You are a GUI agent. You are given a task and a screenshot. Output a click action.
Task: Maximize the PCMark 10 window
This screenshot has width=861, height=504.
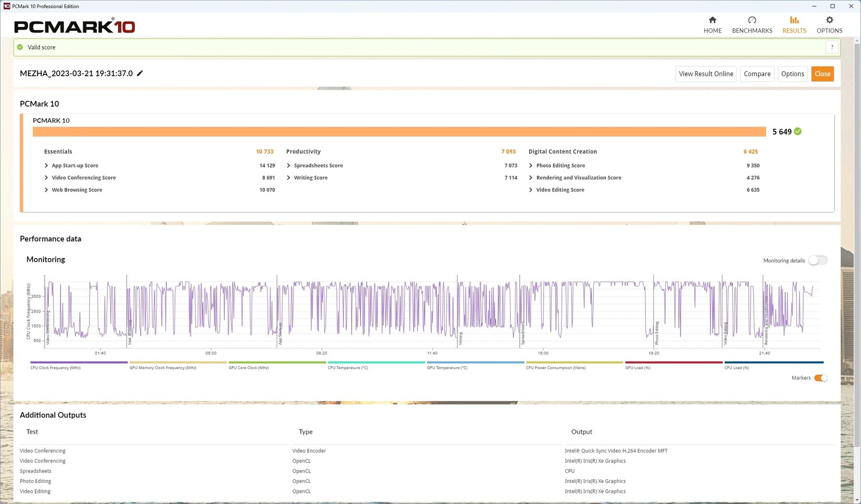tap(832, 6)
